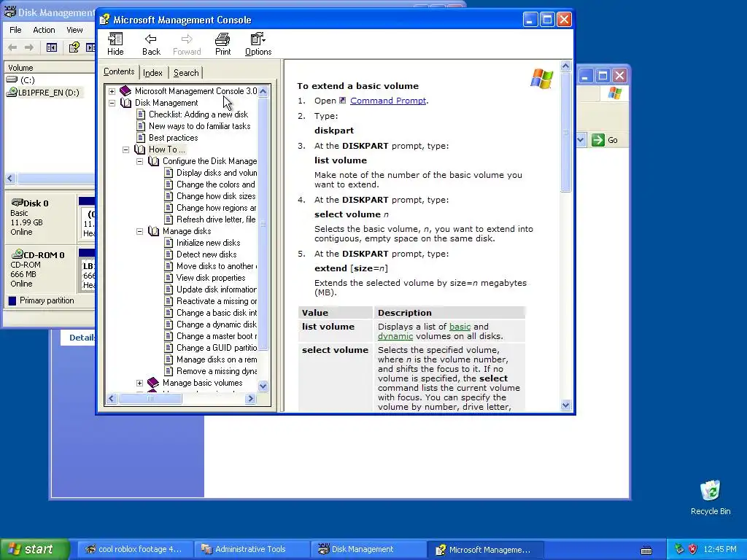Open the Detect new disks topic

tap(206, 254)
